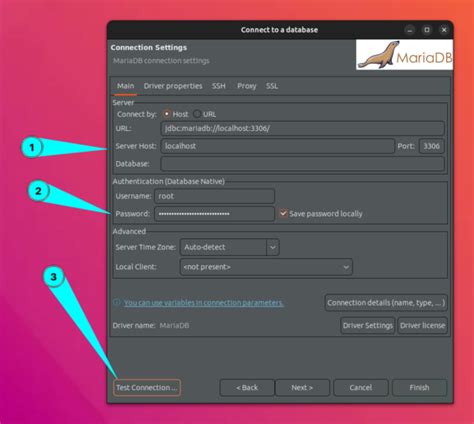
Task: Open Driver Settings
Action: pyautogui.click(x=368, y=325)
